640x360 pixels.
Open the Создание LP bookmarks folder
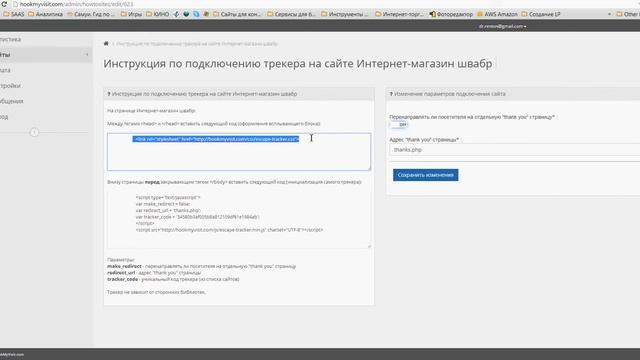tap(541, 14)
